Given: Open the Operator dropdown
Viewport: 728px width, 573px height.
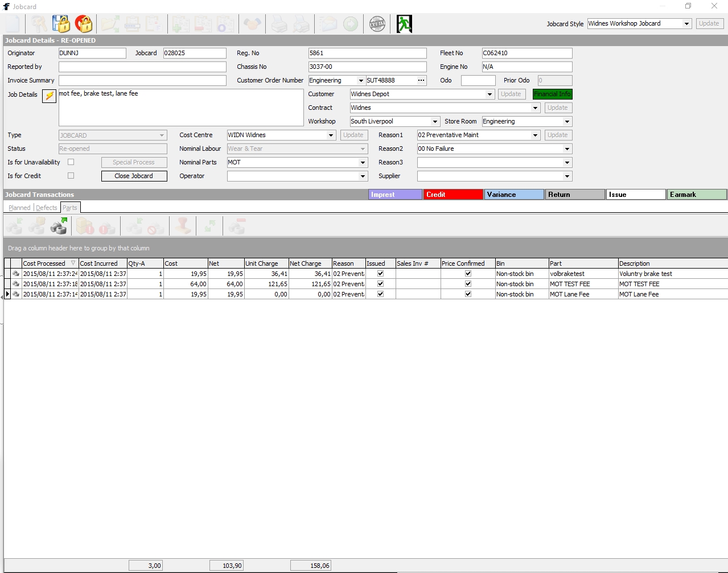Looking at the screenshot, I should pyautogui.click(x=363, y=176).
